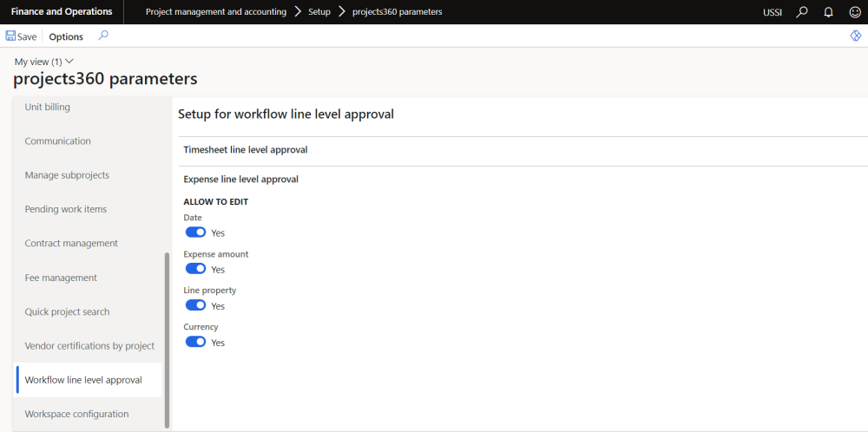Click the sidebar vertical scrollbar
868x432 pixels.
[x=167, y=338]
